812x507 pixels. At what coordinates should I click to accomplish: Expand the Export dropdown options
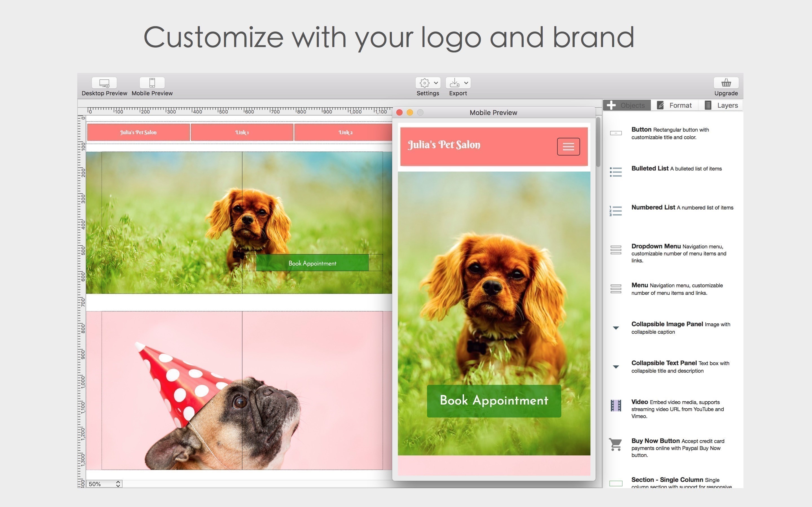[466, 83]
